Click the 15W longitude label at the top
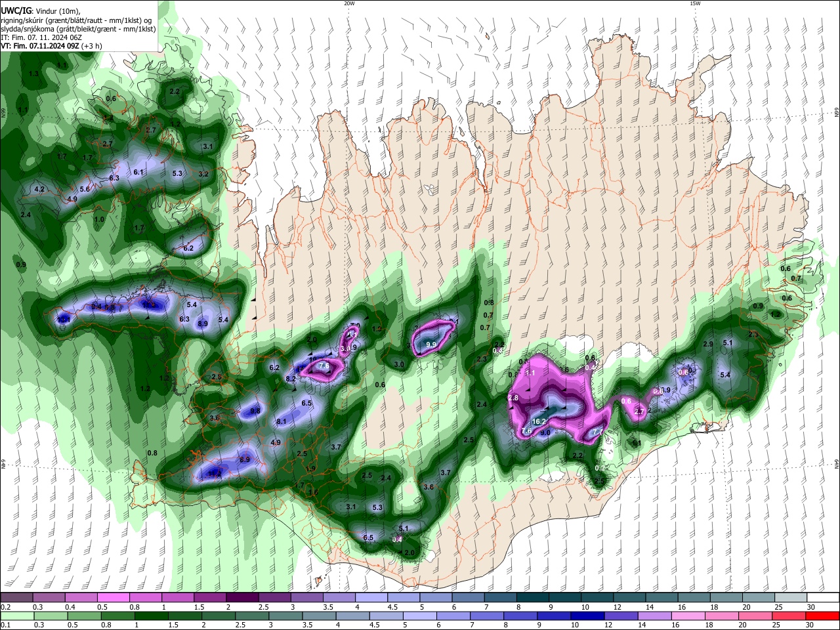The height and width of the screenshot is (630, 840). coord(694,3)
